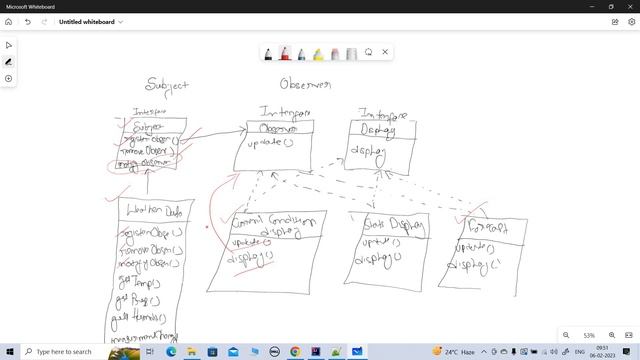The image size is (640, 360).
Task: Fit whiteboard content to screen
Action: [x=629, y=335]
